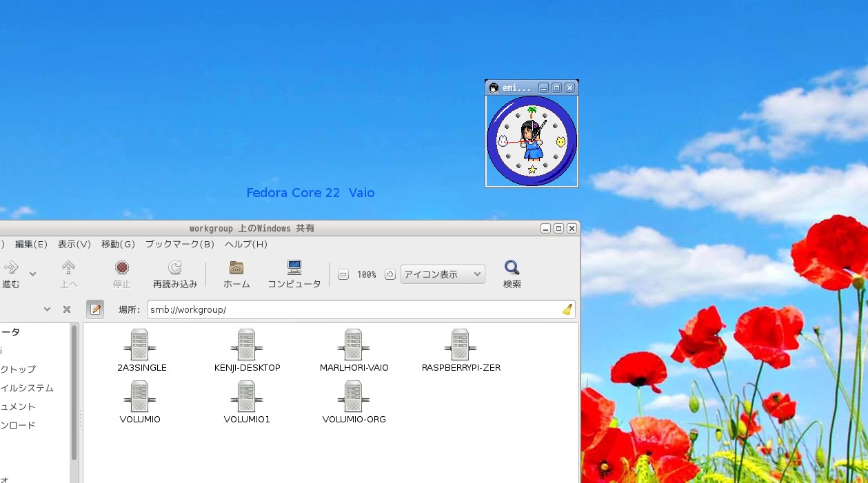Click the ホーム (Home) toolbar icon
Screen dimensions: 868x483
[x=236, y=272]
